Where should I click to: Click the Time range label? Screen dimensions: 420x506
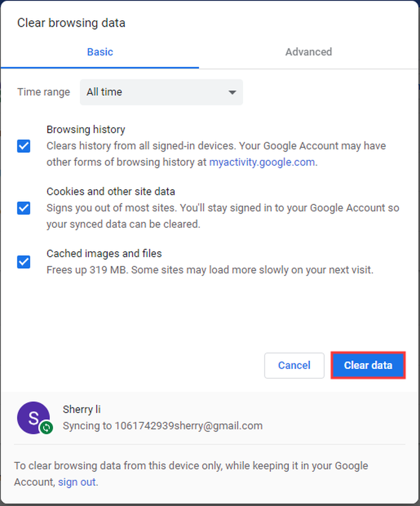click(x=44, y=92)
